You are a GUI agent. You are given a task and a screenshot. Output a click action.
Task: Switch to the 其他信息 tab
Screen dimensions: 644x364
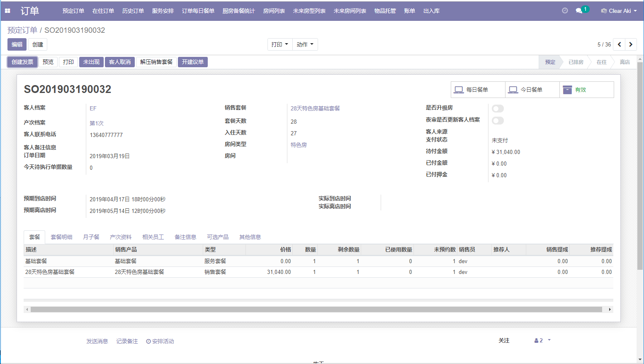pyautogui.click(x=250, y=237)
